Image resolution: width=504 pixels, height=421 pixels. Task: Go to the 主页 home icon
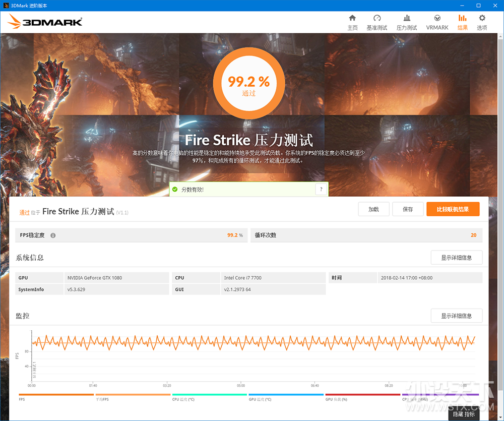pyautogui.click(x=352, y=18)
